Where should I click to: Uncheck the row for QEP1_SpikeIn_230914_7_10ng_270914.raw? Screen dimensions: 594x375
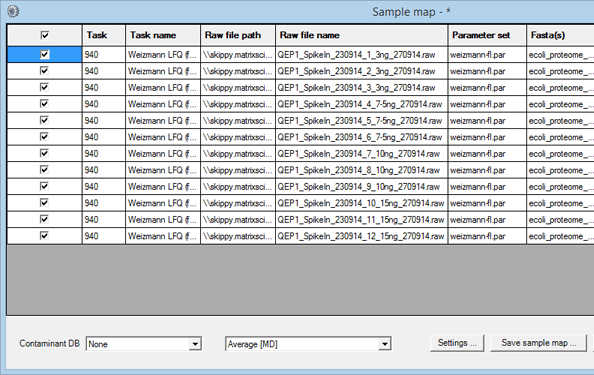[x=44, y=153]
